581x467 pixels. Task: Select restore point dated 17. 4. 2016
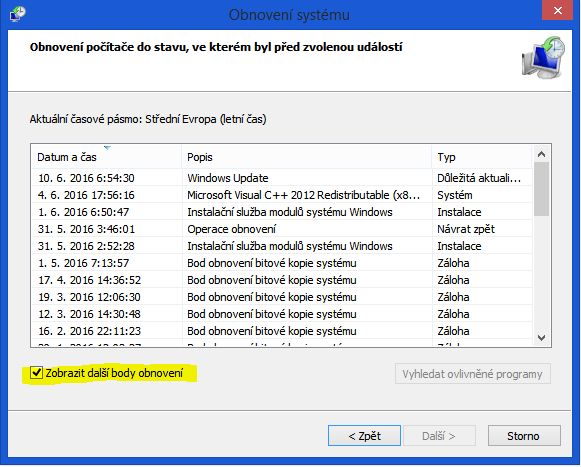click(x=282, y=280)
